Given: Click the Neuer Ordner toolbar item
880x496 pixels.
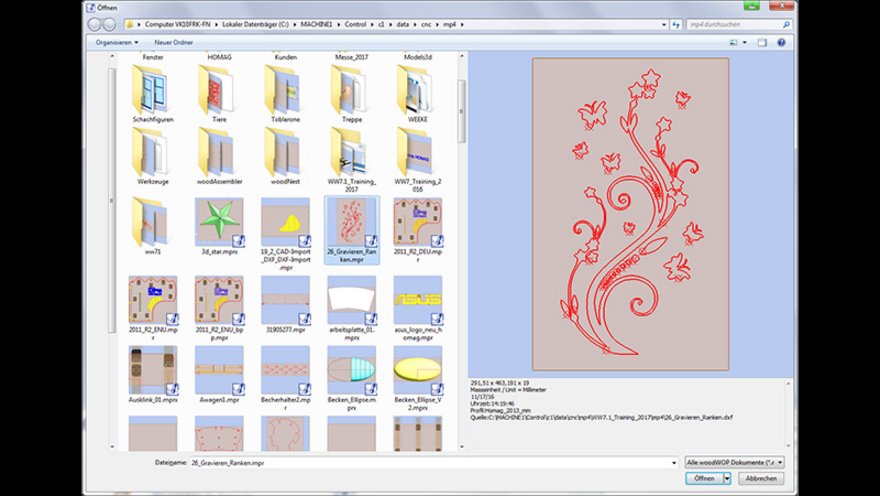Looking at the screenshot, I should coord(173,43).
